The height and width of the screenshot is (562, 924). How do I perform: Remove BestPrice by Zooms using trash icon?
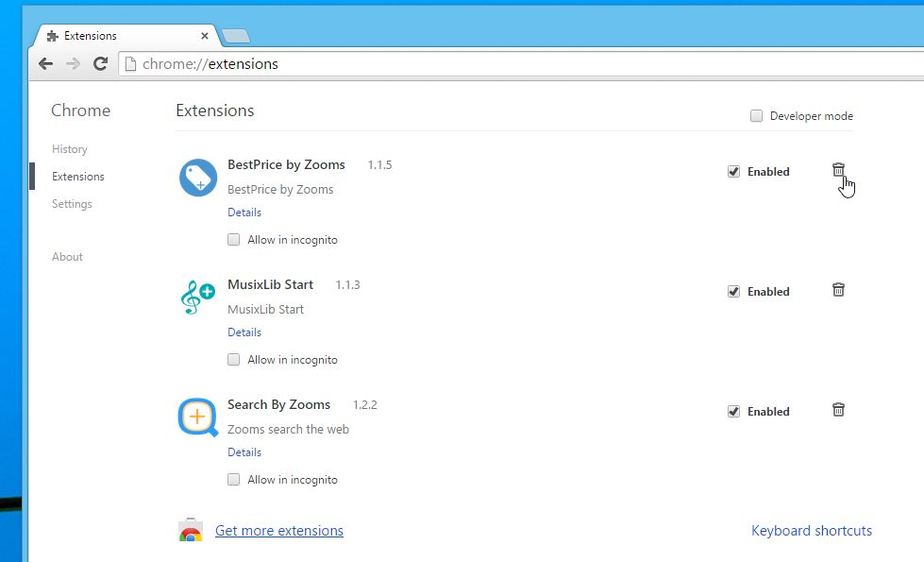click(838, 170)
